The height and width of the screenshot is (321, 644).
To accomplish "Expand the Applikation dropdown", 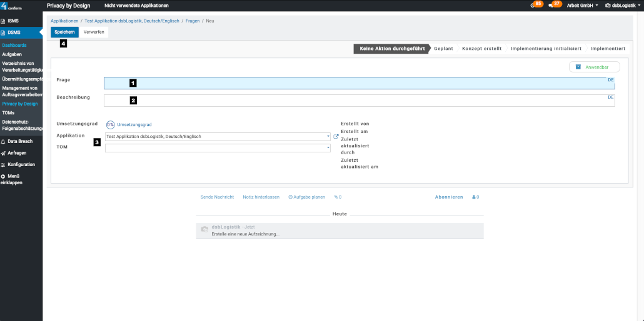I will [328, 136].
